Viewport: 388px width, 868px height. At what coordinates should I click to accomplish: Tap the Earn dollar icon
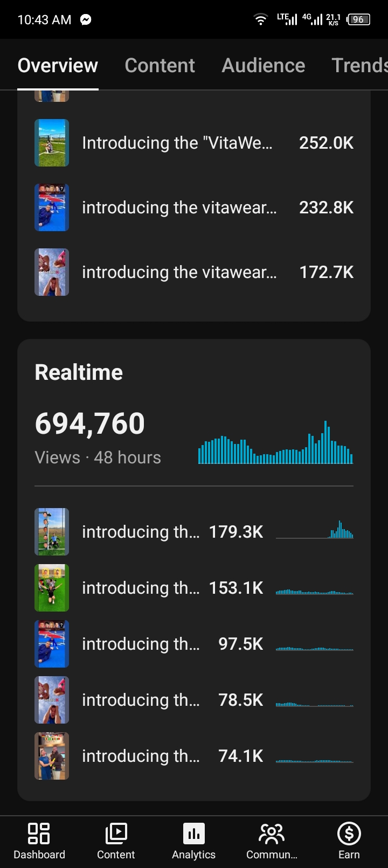coord(349,834)
